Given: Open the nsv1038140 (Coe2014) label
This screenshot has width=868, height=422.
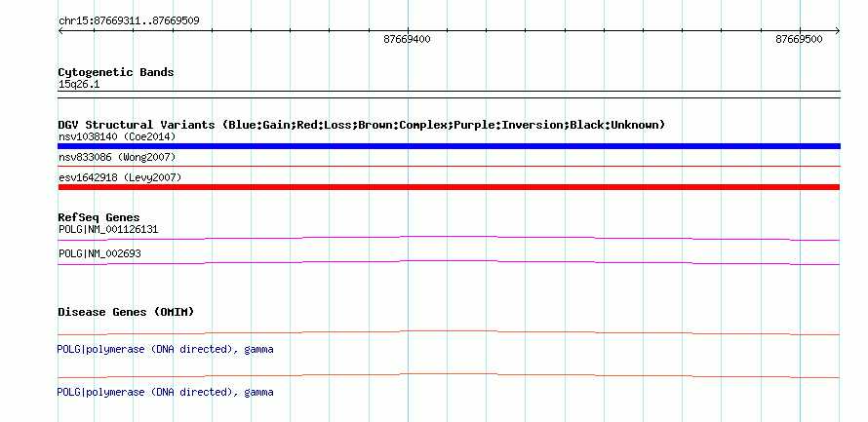Looking at the screenshot, I should click(117, 136).
